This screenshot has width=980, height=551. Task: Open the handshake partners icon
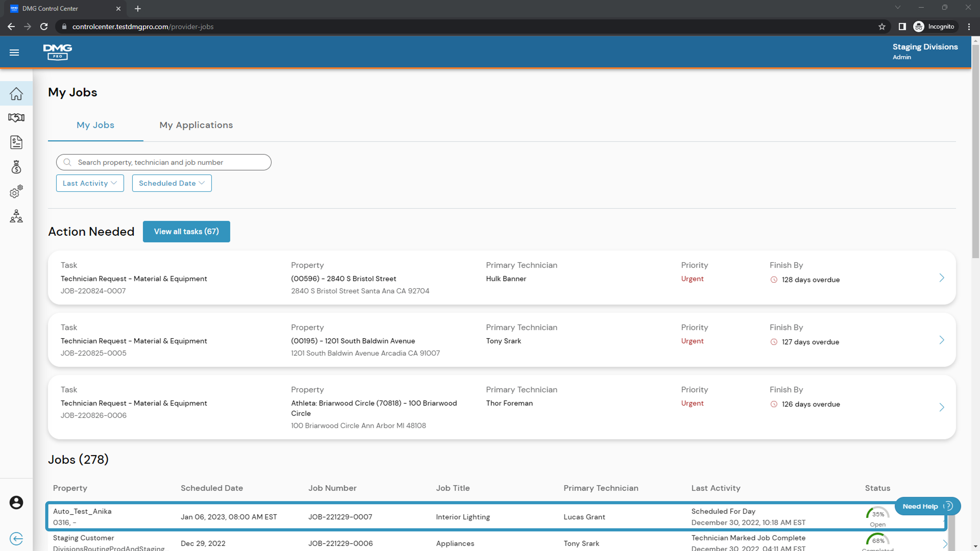pyautogui.click(x=16, y=118)
